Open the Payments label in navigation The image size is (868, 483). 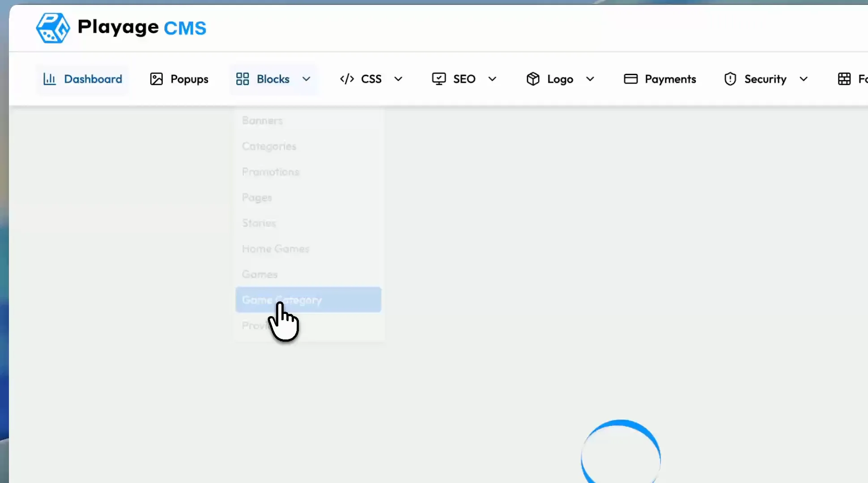pyautogui.click(x=671, y=80)
